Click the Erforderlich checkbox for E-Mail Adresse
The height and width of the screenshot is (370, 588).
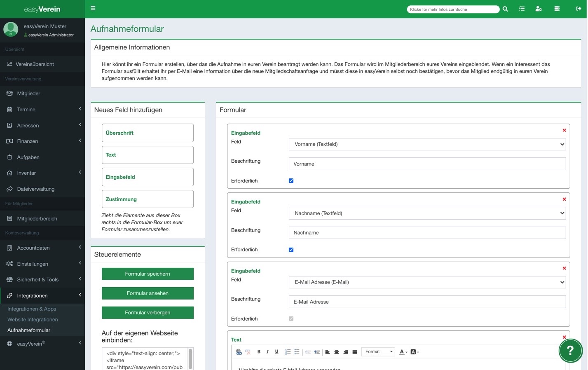click(291, 319)
